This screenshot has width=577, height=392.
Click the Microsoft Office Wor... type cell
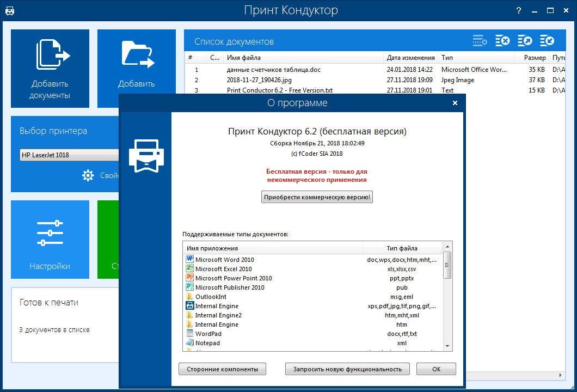pyautogui.click(x=474, y=70)
